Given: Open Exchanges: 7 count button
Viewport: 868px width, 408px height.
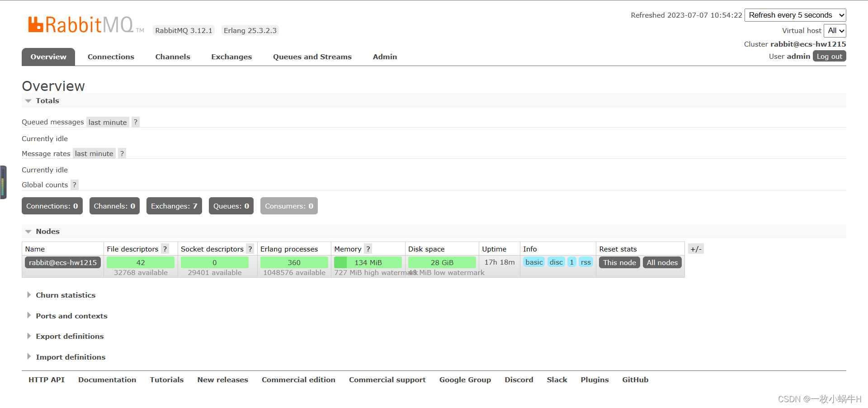Looking at the screenshot, I should [174, 206].
